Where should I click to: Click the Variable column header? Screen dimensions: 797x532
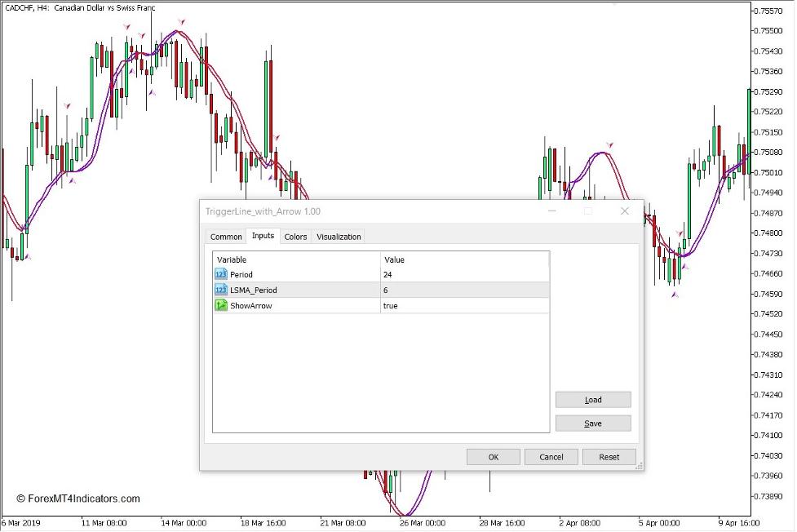coord(231,259)
